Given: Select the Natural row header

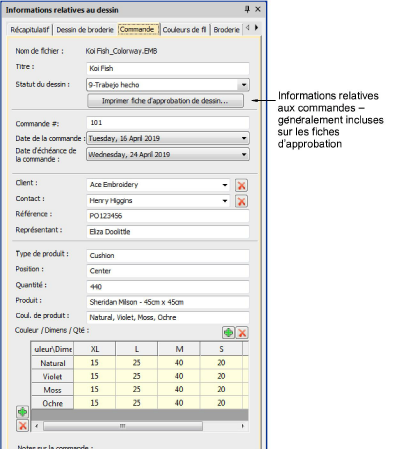Looking at the screenshot, I should pos(52,363).
